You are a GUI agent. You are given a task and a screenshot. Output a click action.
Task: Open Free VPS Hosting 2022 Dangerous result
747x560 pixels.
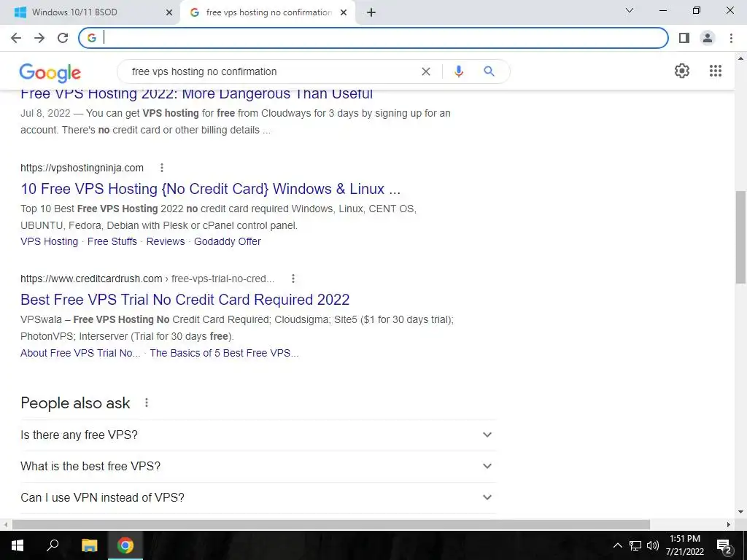(x=197, y=94)
